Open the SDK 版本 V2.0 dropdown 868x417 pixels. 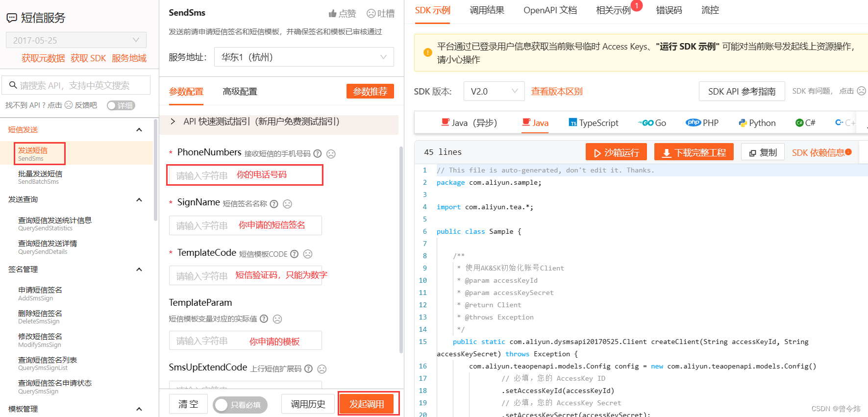[494, 91]
